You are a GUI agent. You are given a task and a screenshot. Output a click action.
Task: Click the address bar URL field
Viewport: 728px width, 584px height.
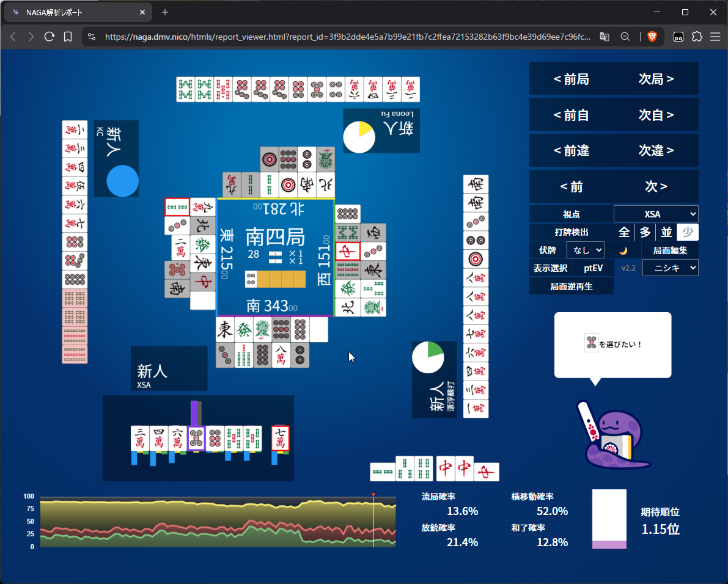348,37
